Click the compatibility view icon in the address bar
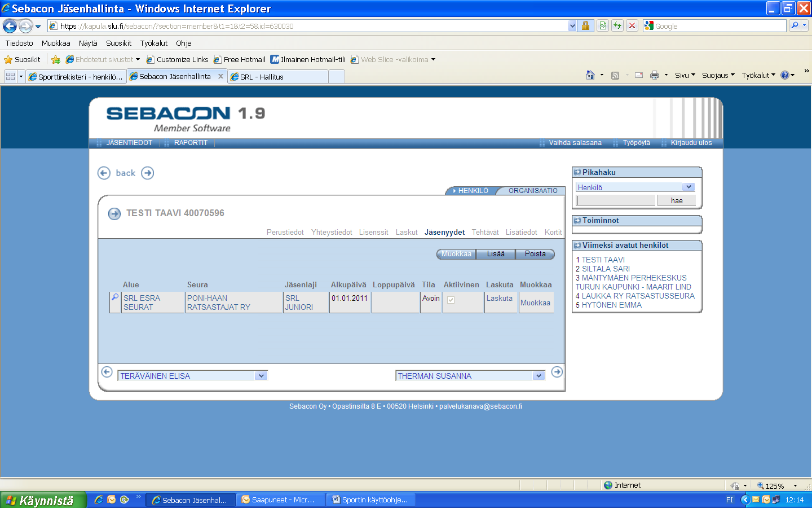 coord(603,25)
